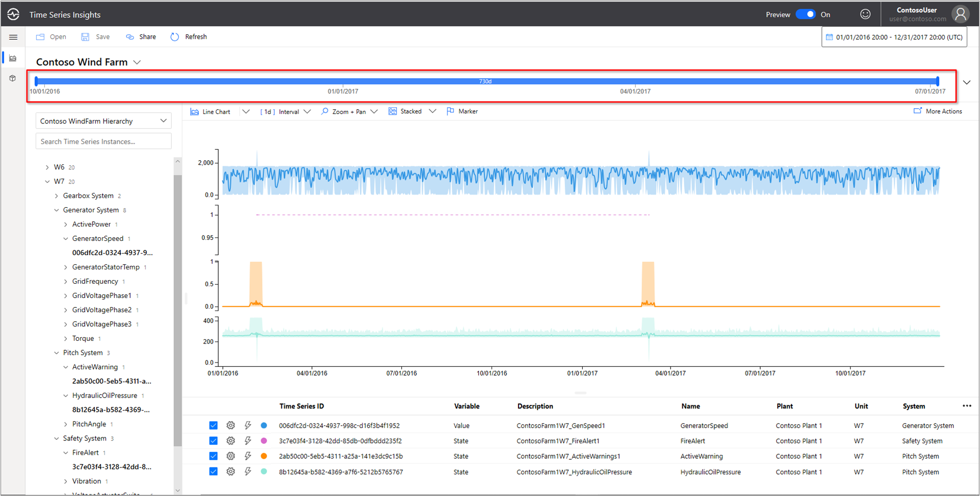Click the gear icon for GeneratorSpeed row
Viewport: 980px width, 496px height.
pyautogui.click(x=230, y=426)
